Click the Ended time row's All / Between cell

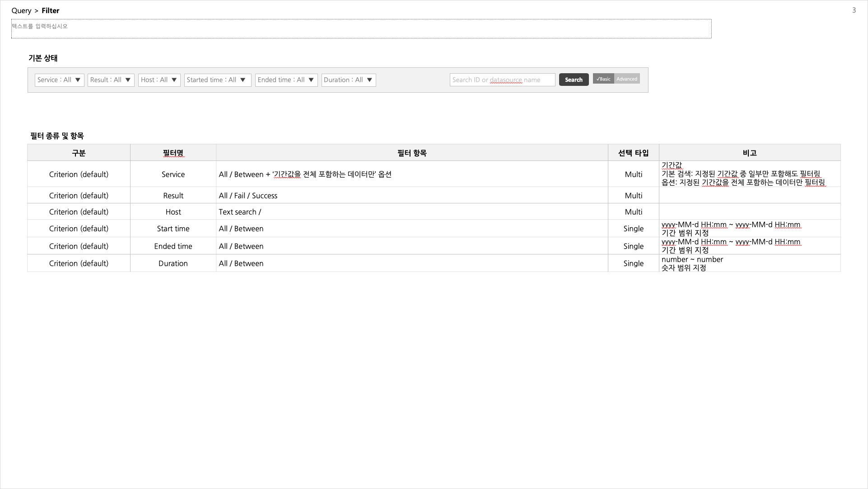coord(412,246)
